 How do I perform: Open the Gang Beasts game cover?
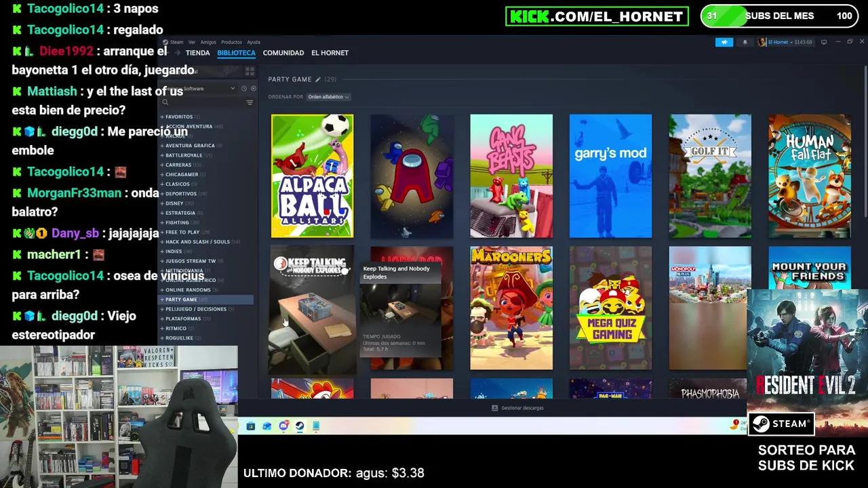[x=511, y=176]
